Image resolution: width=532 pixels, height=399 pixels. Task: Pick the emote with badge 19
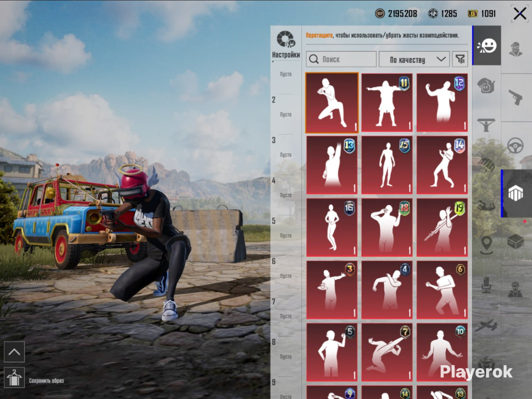[442, 227]
